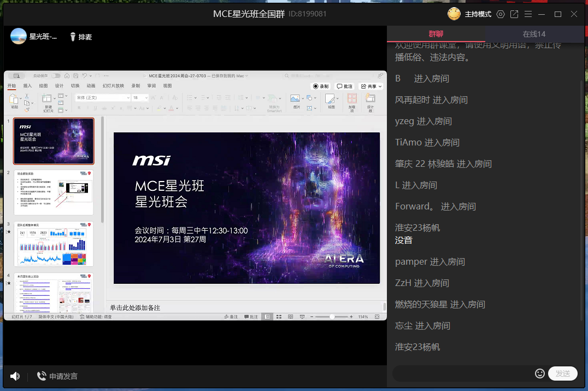This screenshot has height=391, width=588.
Task: Switch to the 在线14 online members tab
Action: tap(533, 34)
